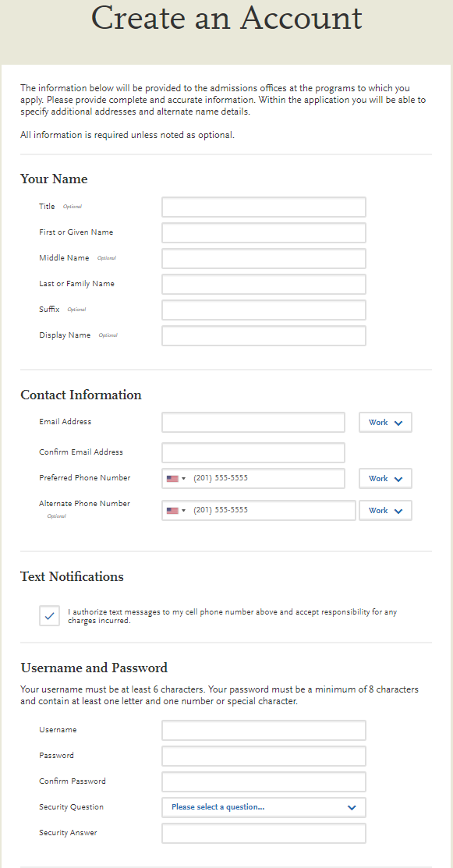Open Preferred Phone type Work dropdown
The image size is (453, 868).
click(385, 479)
